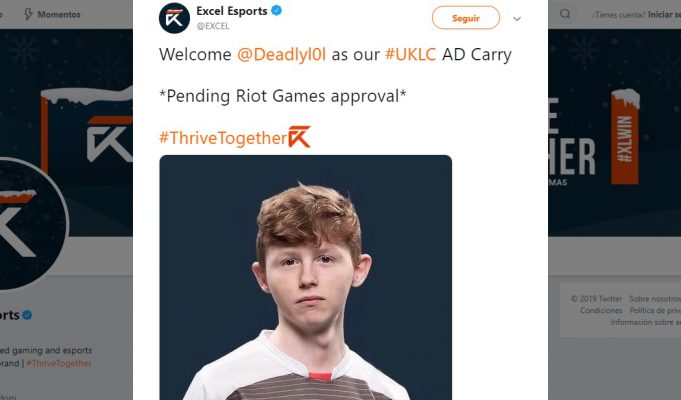Click the lightning bolt Momentos icon
Viewport: 681px width, 400px height.
28,14
